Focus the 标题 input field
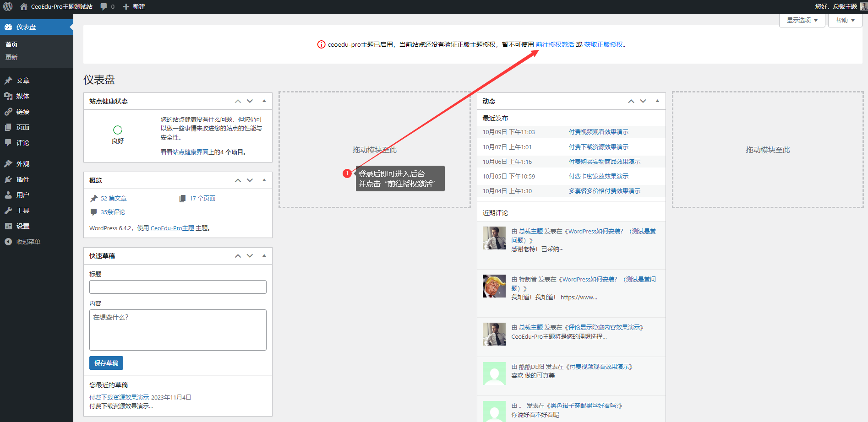 pyautogui.click(x=178, y=287)
